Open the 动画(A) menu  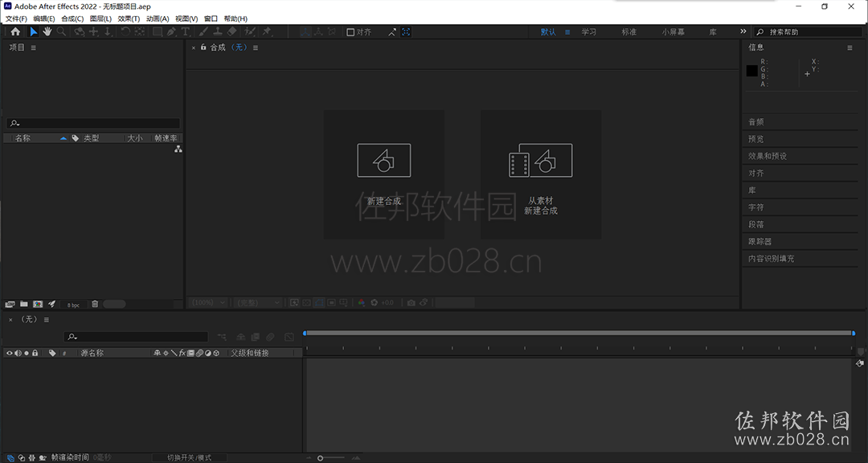coord(158,18)
